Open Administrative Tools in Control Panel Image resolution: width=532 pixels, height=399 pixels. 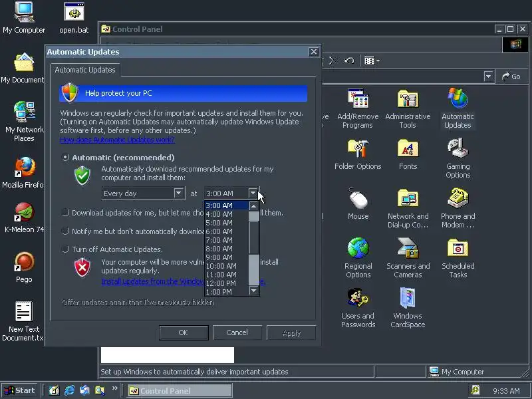tap(408, 108)
